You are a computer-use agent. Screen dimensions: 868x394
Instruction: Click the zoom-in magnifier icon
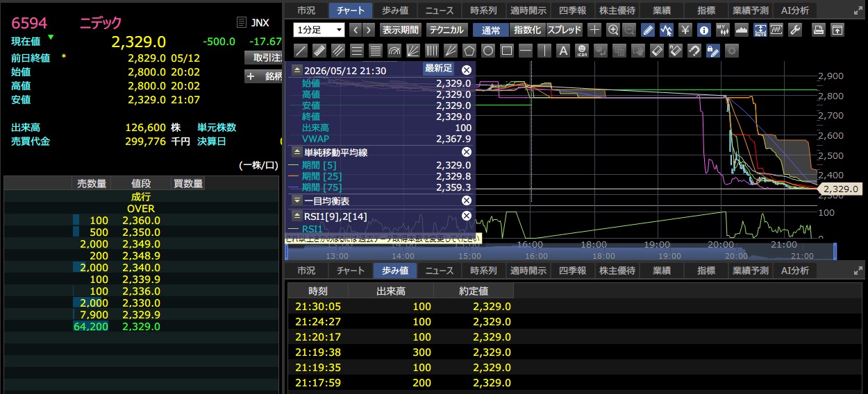[x=613, y=30]
